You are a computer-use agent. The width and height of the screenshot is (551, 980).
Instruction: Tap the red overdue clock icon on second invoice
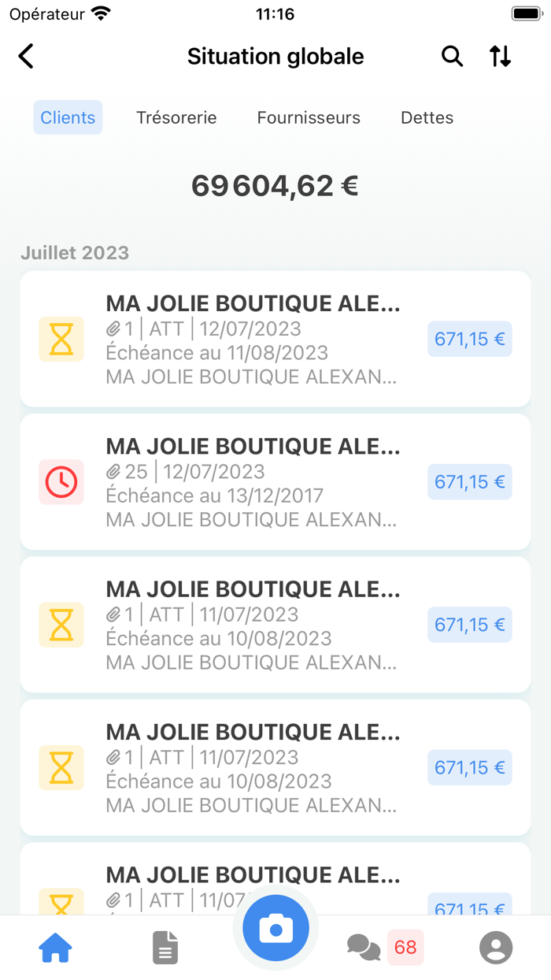[61, 481]
